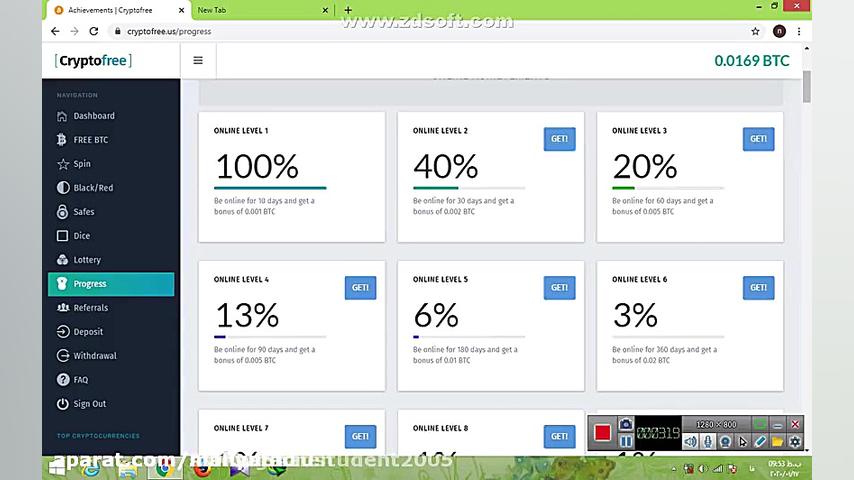The image size is (854, 480).
Task: Toggle recorder webcam overlay
Action: (725, 442)
